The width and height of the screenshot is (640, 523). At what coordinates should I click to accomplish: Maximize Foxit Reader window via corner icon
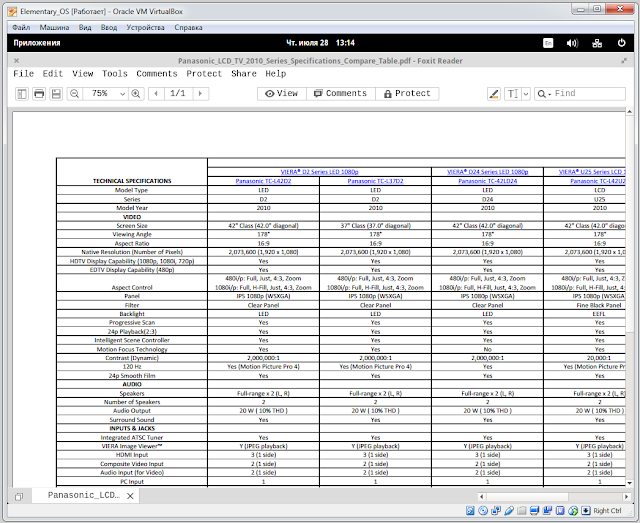coord(624,61)
